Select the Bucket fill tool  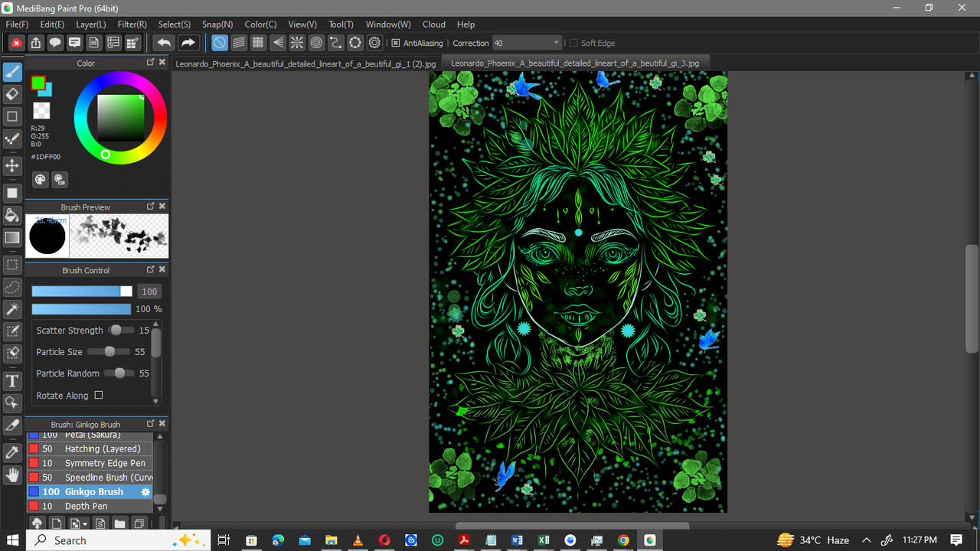click(x=12, y=215)
